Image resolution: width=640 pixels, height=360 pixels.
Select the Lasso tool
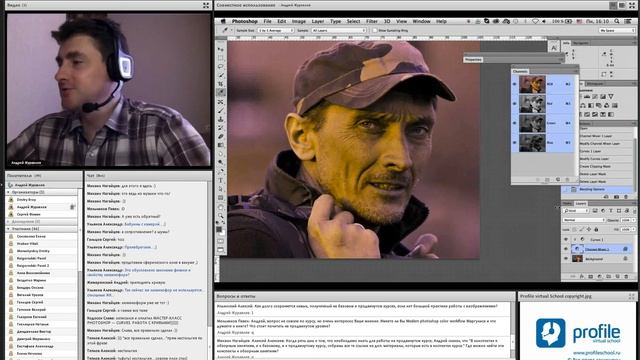[x=221, y=67]
